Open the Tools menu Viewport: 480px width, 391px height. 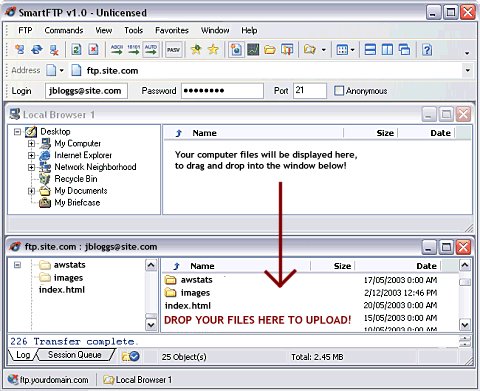pyautogui.click(x=133, y=30)
